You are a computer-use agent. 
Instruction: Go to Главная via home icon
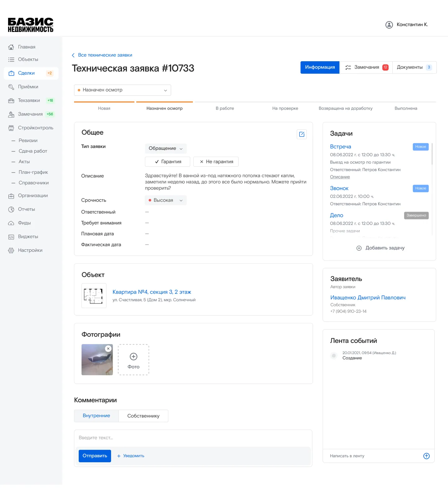tap(11, 47)
